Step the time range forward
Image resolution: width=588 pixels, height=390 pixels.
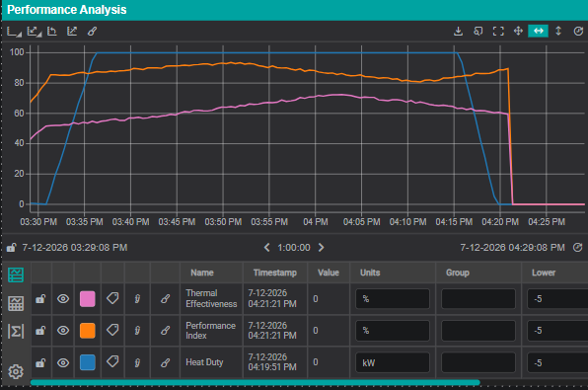pyautogui.click(x=321, y=248)
